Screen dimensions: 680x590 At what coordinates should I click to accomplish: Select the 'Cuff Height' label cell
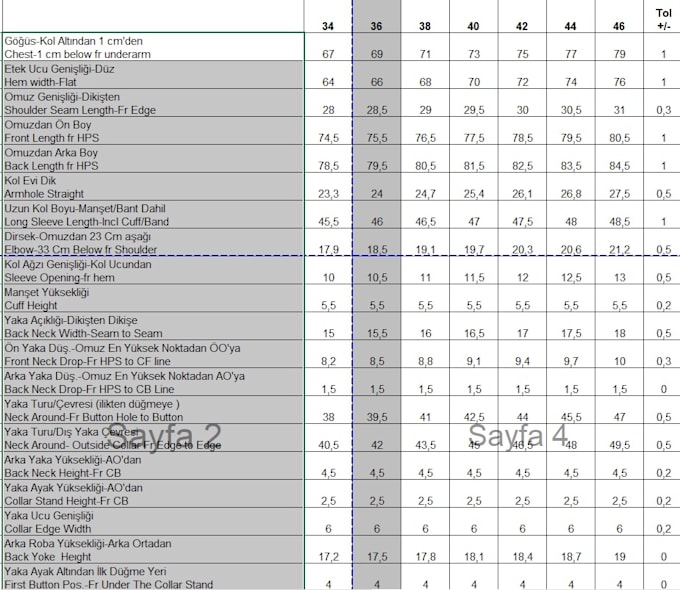(x=153, y=298)
